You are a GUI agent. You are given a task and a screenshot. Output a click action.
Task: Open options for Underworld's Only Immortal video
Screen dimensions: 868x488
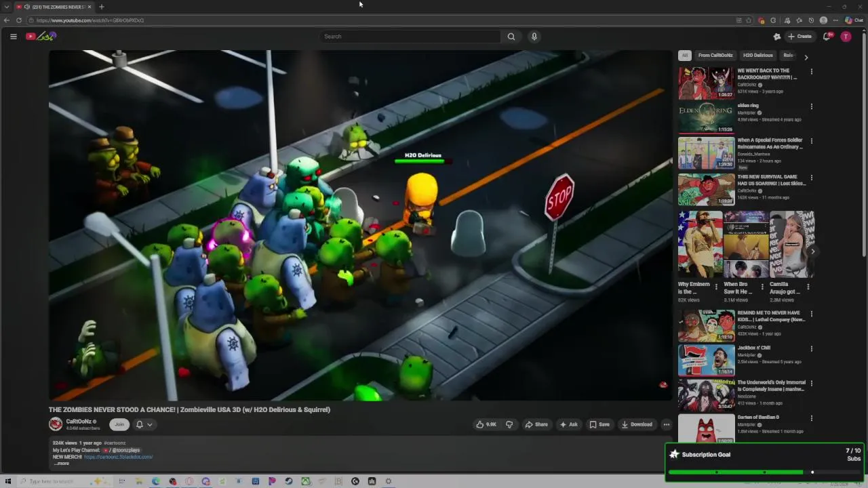(811, 383)
